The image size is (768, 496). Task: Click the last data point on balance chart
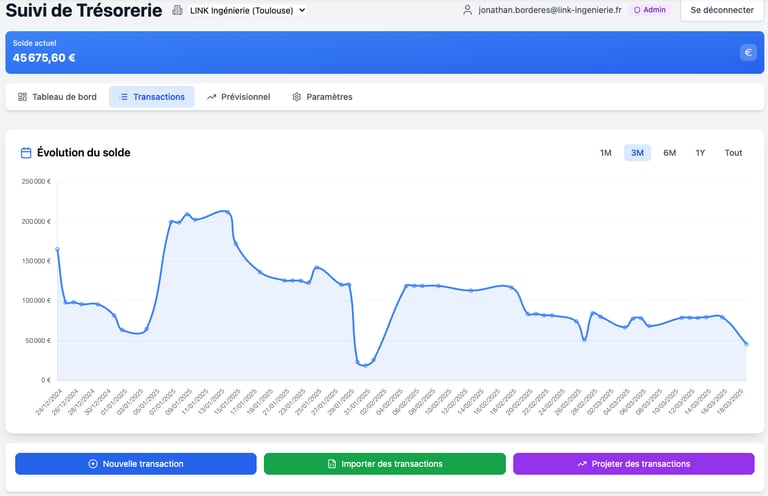point(746,344)
